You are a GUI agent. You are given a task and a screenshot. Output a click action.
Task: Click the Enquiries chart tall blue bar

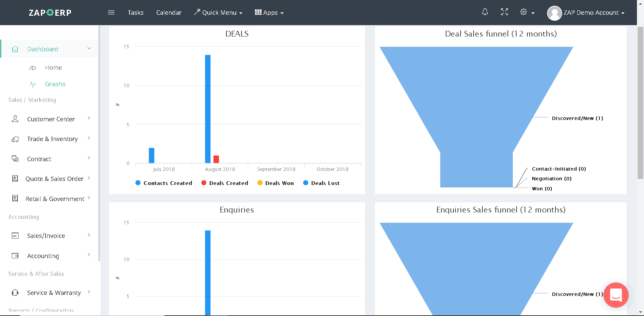[208, 273]
